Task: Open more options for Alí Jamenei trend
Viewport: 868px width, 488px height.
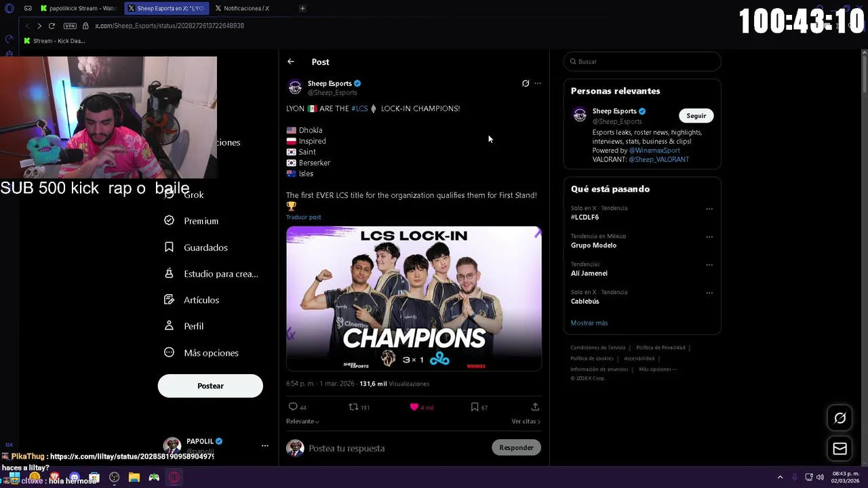Action: tap(709, 265)
